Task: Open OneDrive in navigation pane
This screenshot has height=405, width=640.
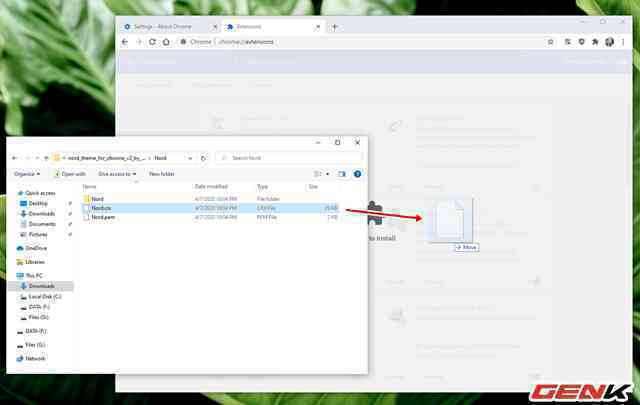Action: [36, 248]
